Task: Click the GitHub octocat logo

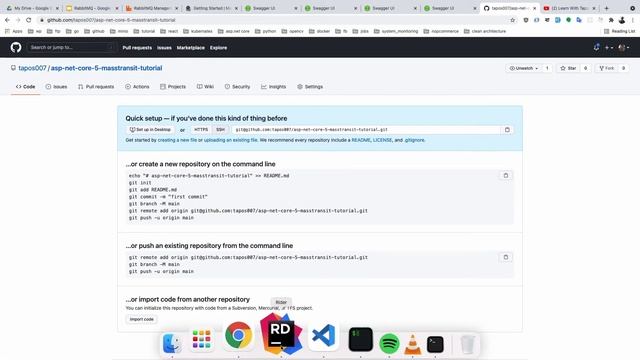Action: tap(16, 47)
